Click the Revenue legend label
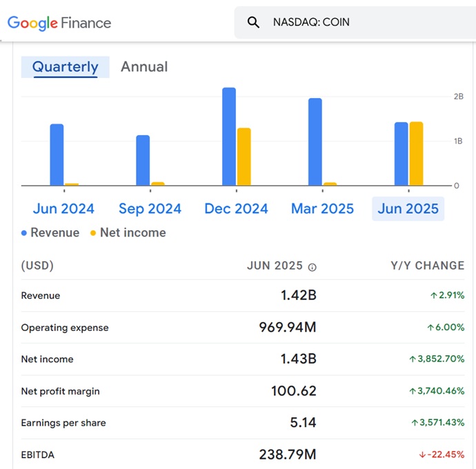This screenshot has width=476, height=469. (x=55, y=232)
